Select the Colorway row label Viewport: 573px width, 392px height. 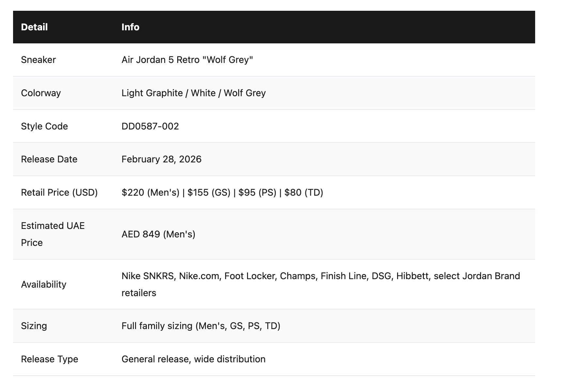click(41, 93)
